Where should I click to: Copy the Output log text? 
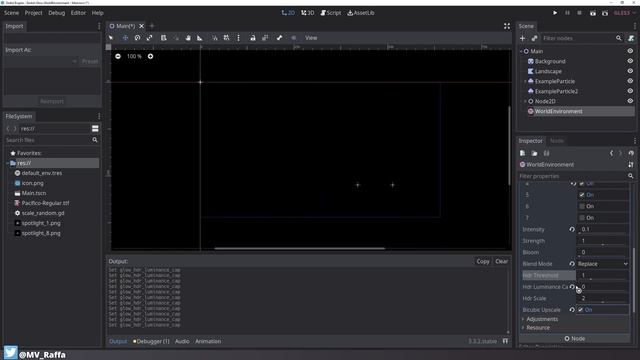[483, 261]
